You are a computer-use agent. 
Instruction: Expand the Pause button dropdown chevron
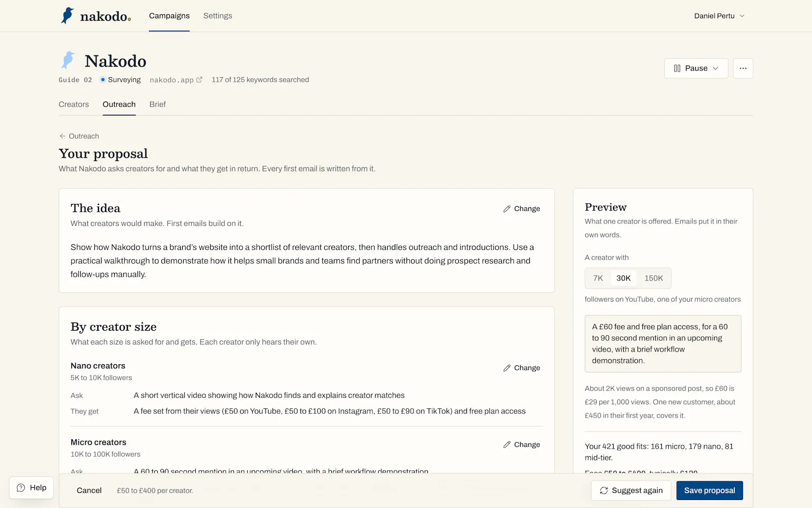716,68
